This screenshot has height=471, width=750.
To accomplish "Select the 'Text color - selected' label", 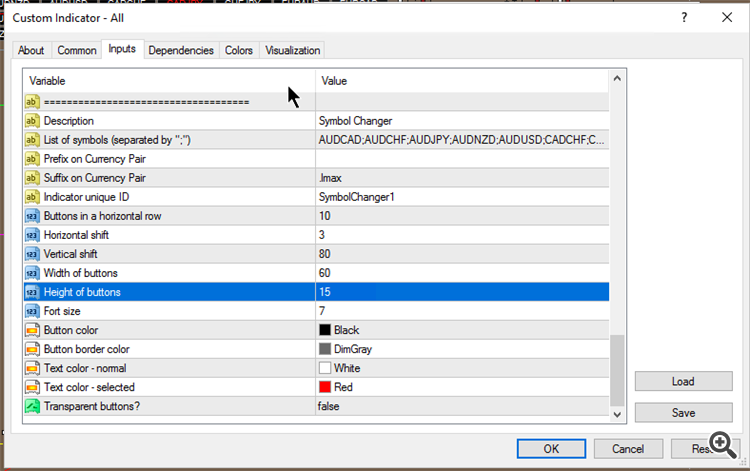I will pyautogui.click(x=89, y=387).
